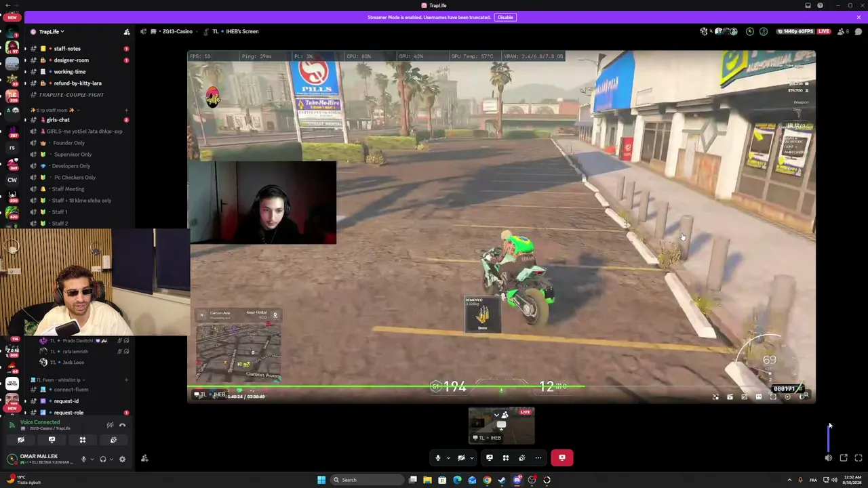Select the IHEB stream preview thumbnail
This screenshot has height=488, width=868.
502,426
